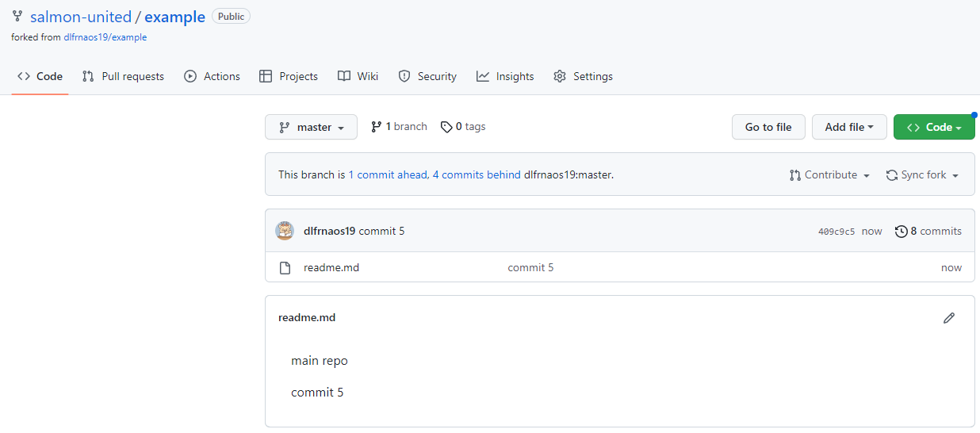Open the salmon-united owner link
Screen dimensions: 980x433
coord(81,17)
